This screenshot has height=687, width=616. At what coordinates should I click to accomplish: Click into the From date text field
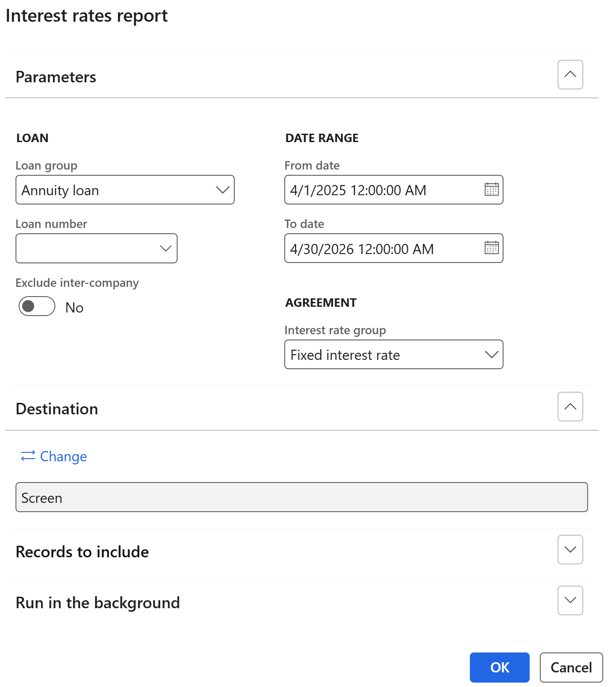(381, 190)
